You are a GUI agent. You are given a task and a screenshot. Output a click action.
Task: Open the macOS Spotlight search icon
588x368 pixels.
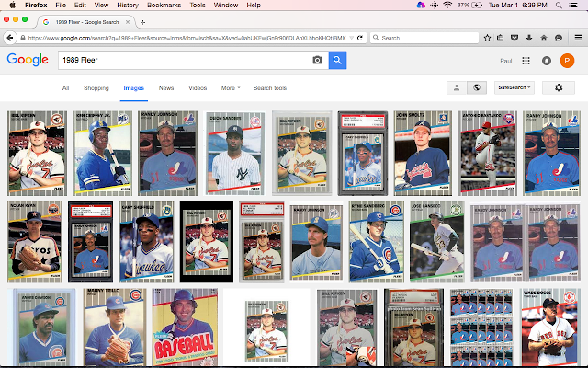tap(559, 6)
